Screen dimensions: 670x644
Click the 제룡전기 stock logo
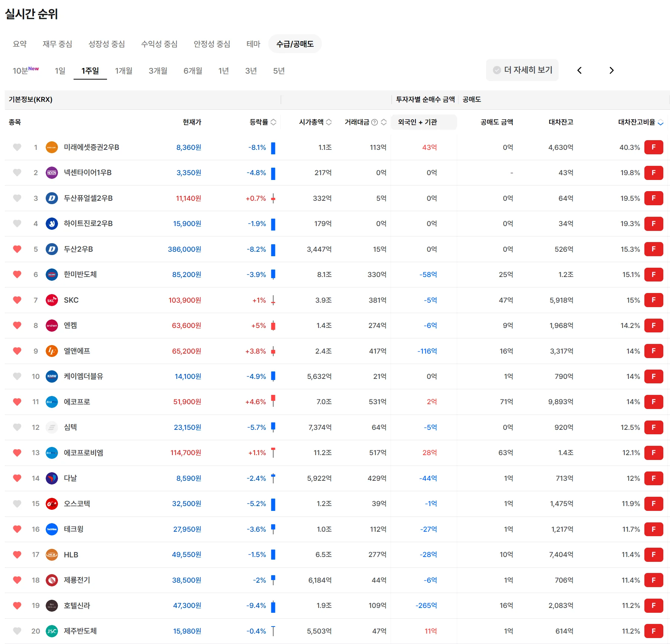(x=52, y=580)
